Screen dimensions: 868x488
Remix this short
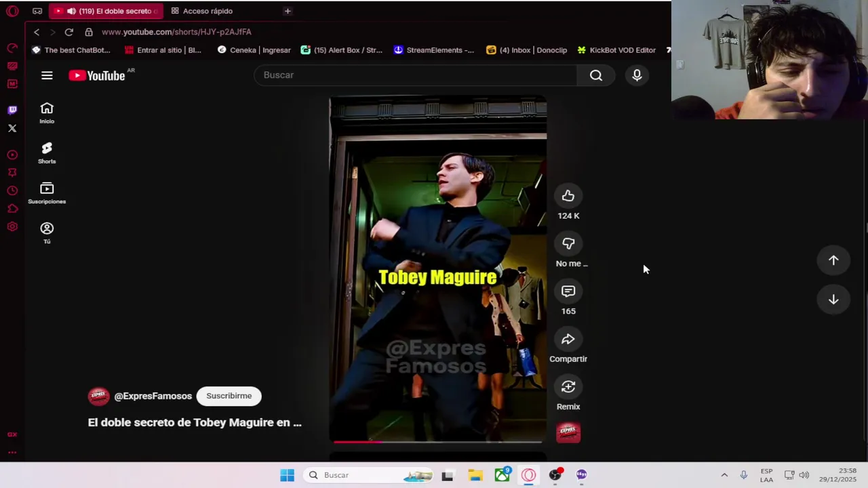[x=568, y=386]
